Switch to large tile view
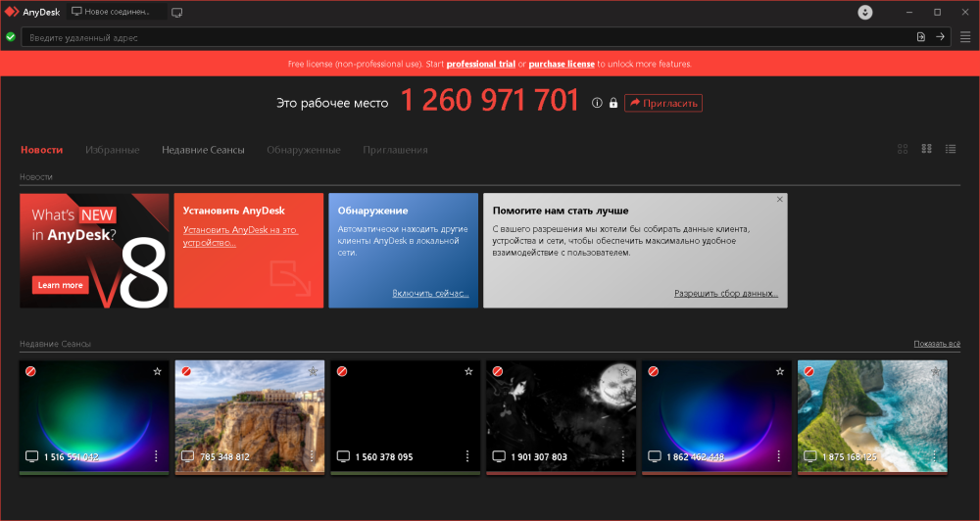The width and height of the screenshot is (980, 521). [x=903, y=149]
